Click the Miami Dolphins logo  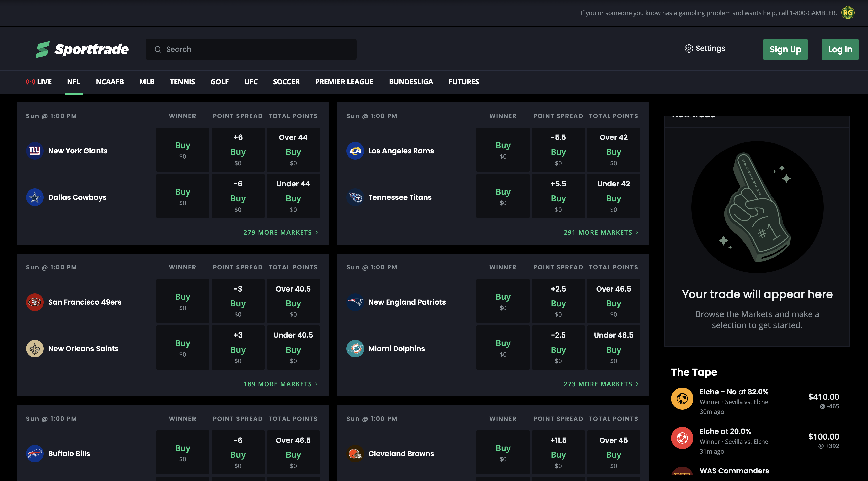click(355, 349)
